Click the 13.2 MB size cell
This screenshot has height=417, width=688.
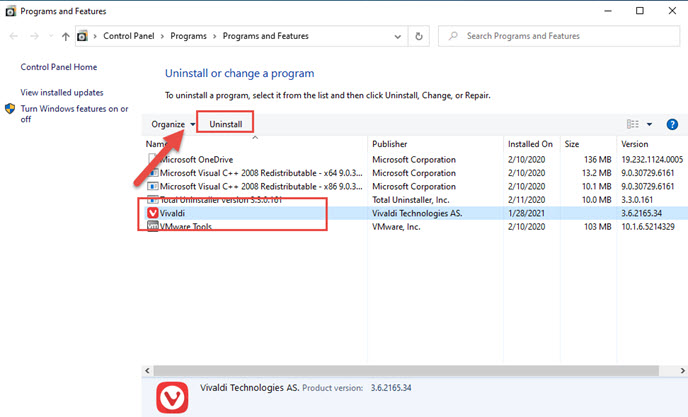pos(596,173)
